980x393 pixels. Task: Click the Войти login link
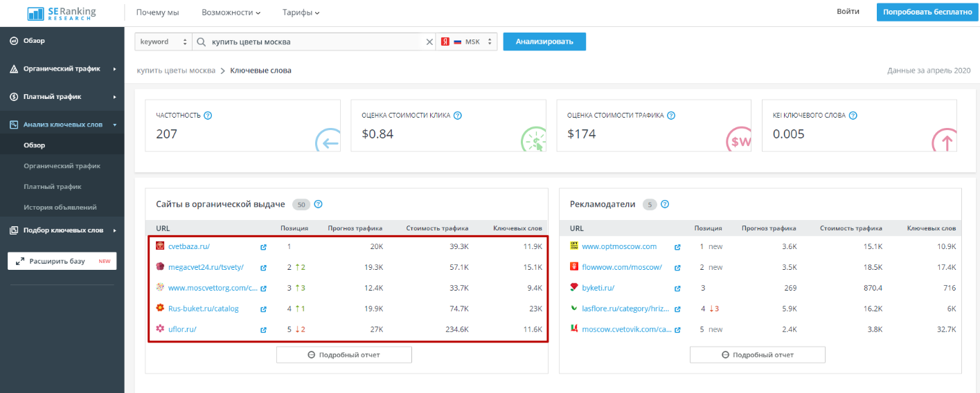(x=848, y=12)
